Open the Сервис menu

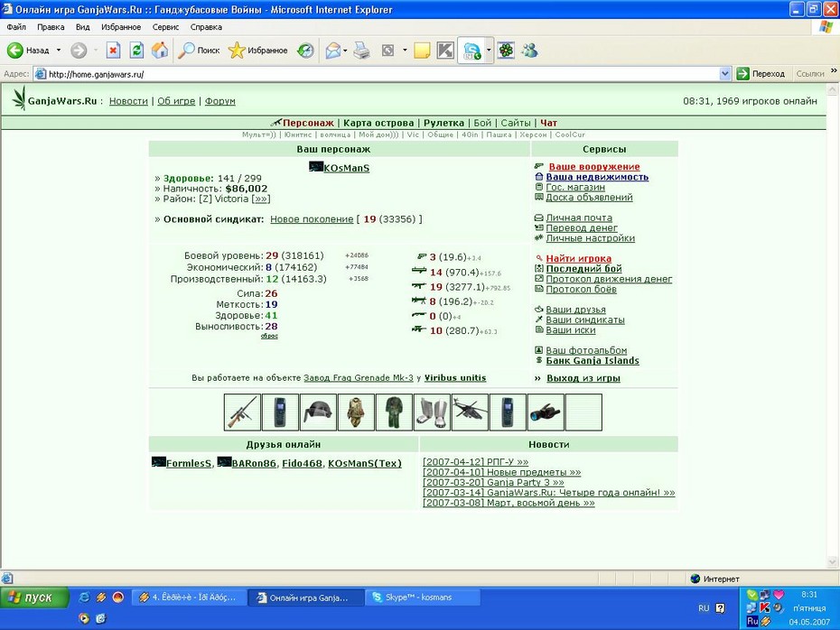pyautogui.click(x=165, y=27)
